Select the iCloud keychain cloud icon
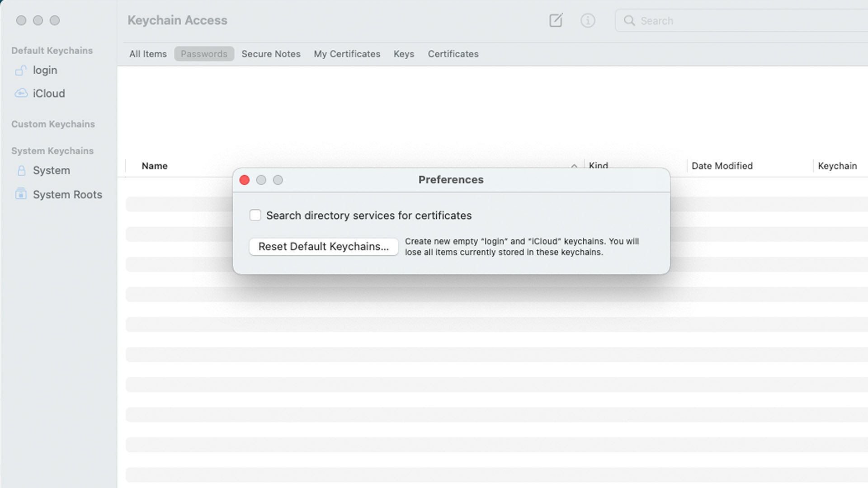Image resolution: width=868 pixels, height=488 pixels. (x=21, y=94)
